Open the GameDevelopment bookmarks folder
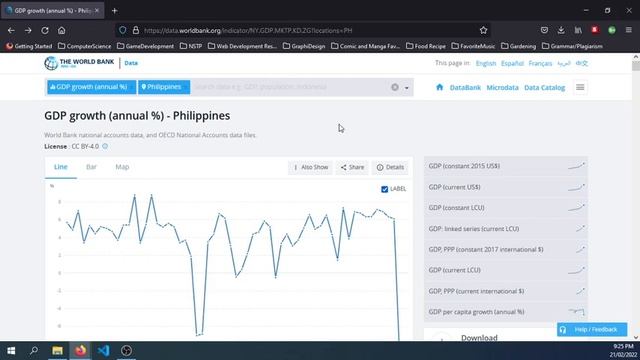This screenshot has width=640, height=360. [145, 46]
